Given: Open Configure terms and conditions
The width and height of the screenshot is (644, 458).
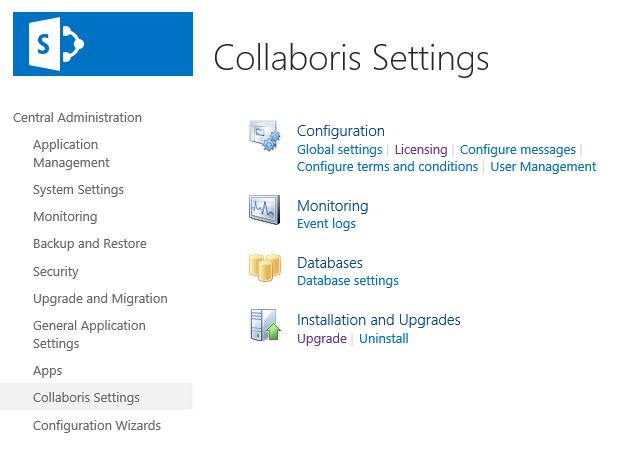Looking at the screenshot, I should (387, 167).
